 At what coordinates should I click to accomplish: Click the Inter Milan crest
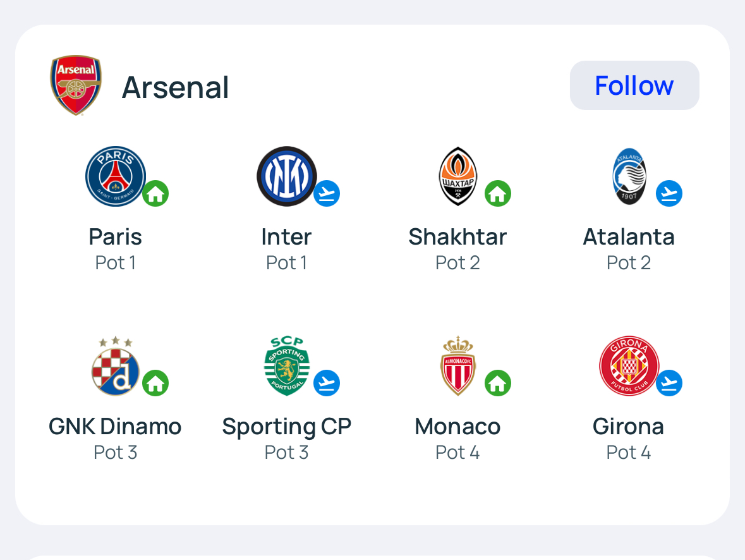click(x=286, y=176)
